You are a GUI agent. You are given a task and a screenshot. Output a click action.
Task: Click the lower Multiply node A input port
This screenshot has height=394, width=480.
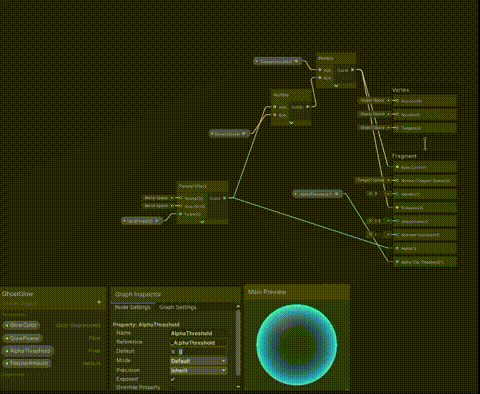tap(275, 107)
